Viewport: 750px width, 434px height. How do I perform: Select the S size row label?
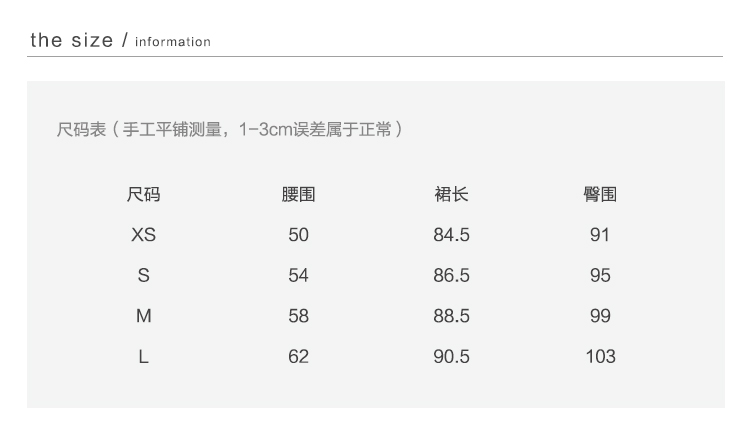coord(143,275)
